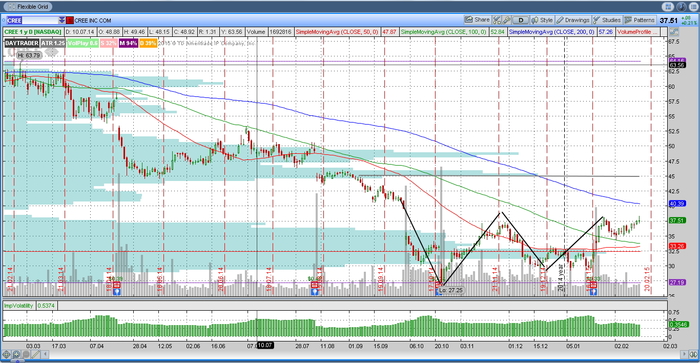700x363 pixels.
Task: Click the chart tools scissors icon
Action: (x=496, y=20)
